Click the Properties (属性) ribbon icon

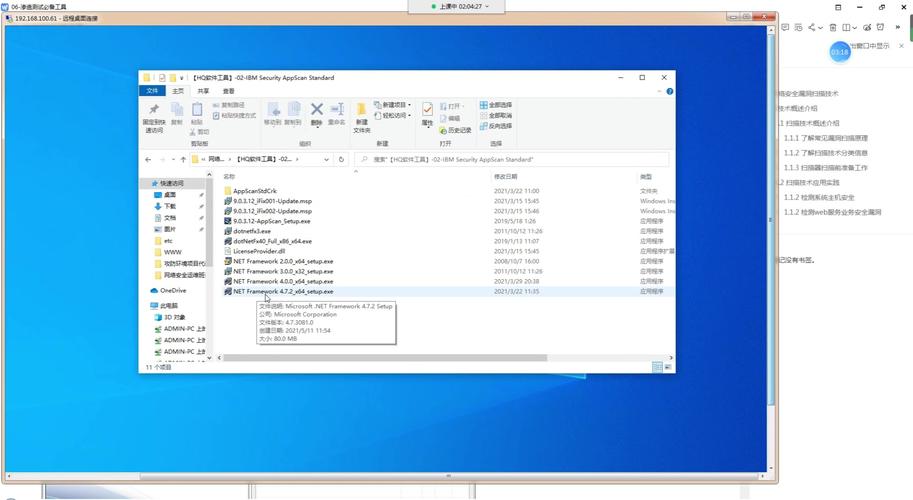tap(427, 113)
